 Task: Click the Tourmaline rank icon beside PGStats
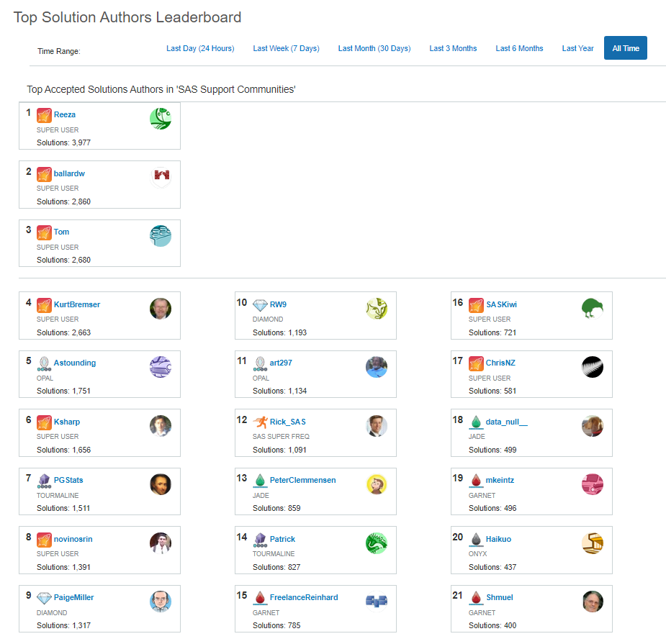[x=44, y=481]
